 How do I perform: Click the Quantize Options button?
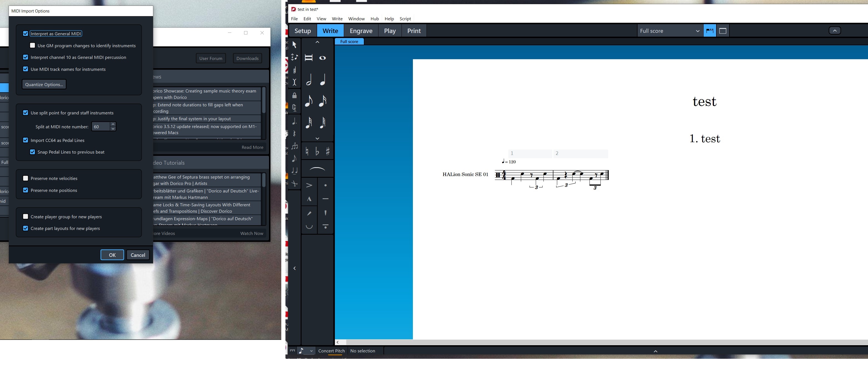(x=44, y=84)
